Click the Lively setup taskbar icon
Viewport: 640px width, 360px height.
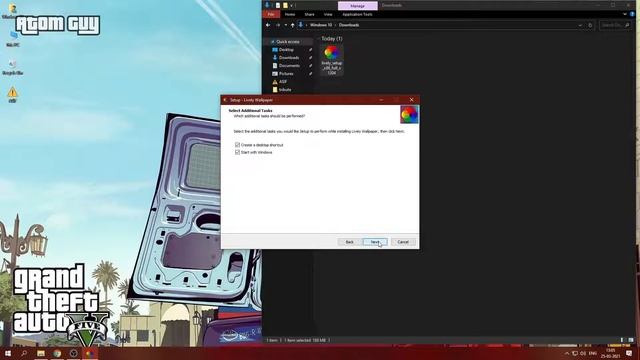[89, 353]
